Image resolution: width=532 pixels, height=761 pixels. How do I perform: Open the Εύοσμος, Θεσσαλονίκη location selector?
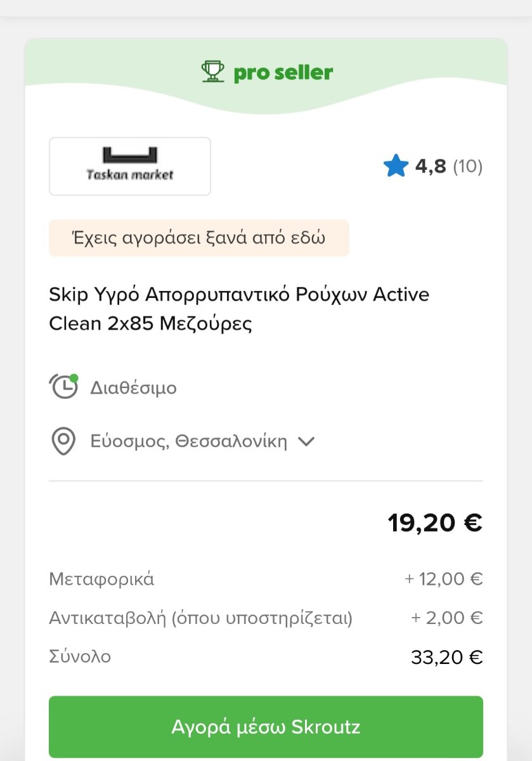(x=183, y=441)
